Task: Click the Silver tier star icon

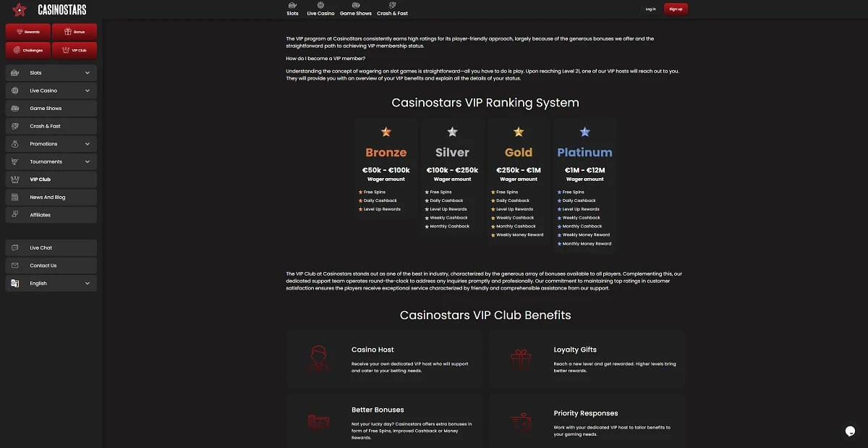Action: pos(452,132)
